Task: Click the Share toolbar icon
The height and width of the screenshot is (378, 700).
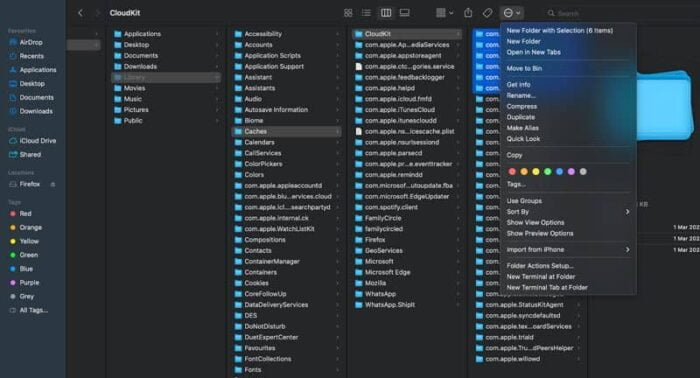Action: coord(468,13)
